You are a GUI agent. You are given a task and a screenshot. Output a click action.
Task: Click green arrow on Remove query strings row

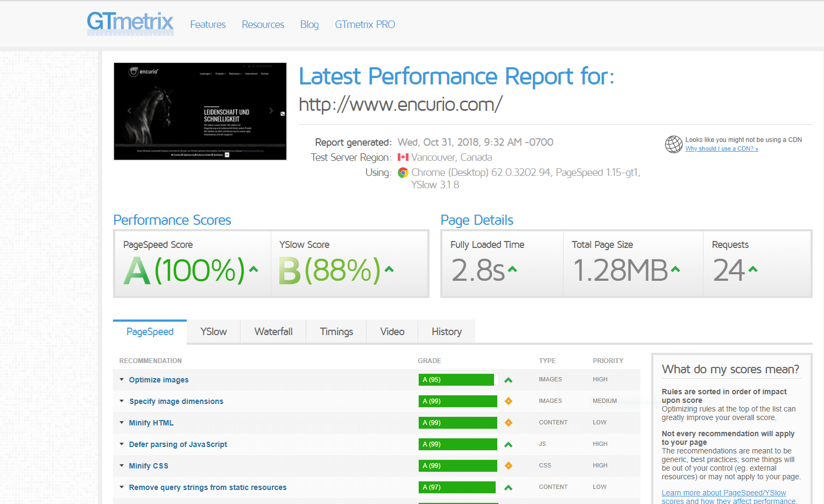point(508,488)
